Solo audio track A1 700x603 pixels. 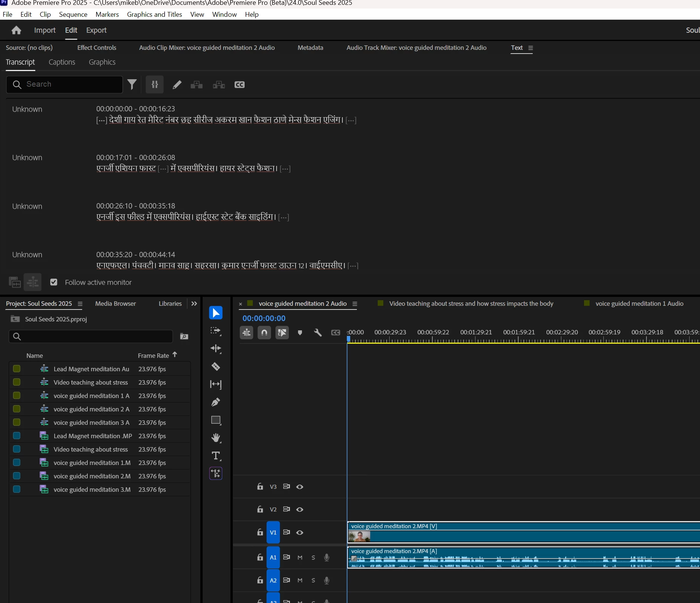click(313, 558)
